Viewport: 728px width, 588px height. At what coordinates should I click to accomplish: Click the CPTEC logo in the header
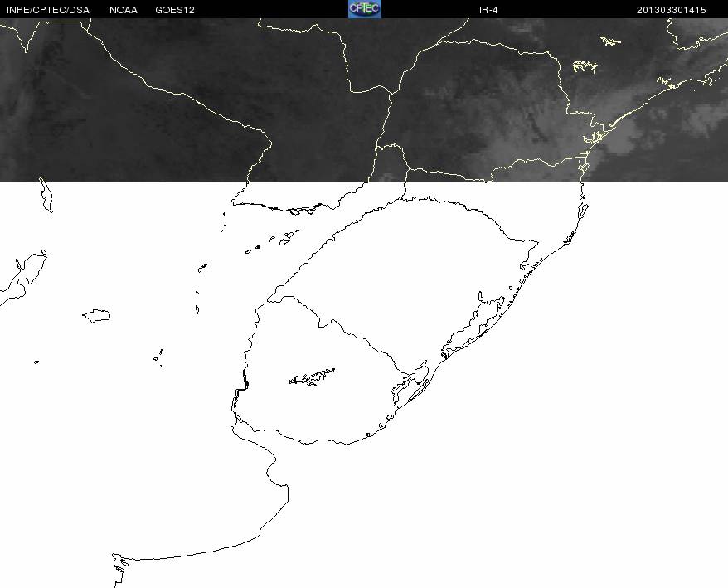click(x=365, y=9)
